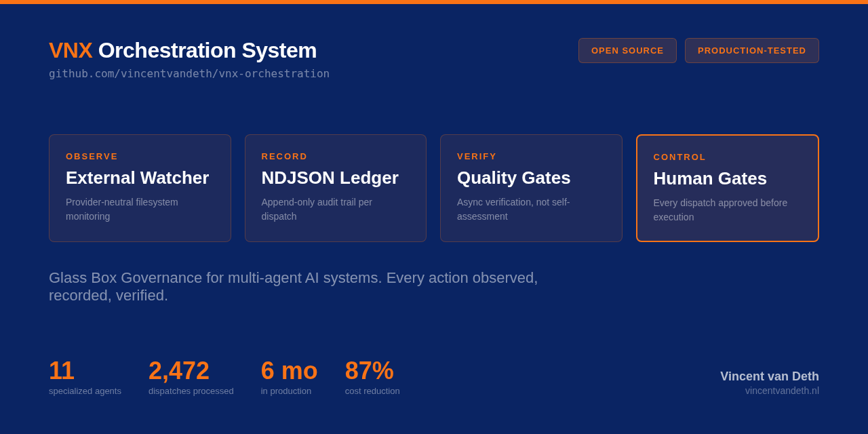Select the External Watcher card heading

coord(137,178)
